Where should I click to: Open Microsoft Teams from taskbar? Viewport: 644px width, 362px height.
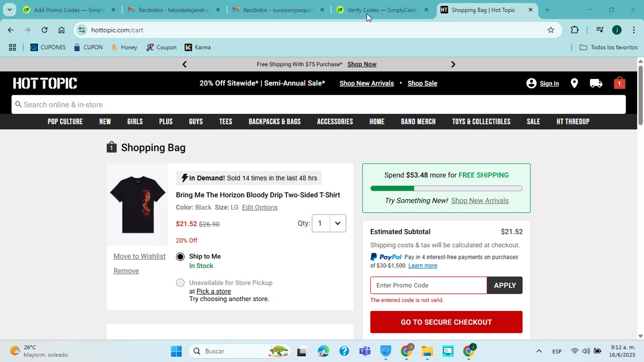coord(365,351)
